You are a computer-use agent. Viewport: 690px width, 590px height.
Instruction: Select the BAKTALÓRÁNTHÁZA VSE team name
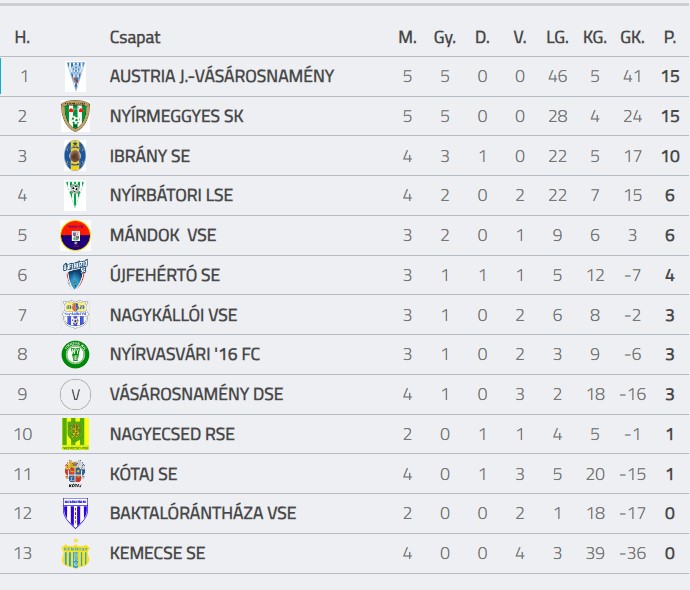pyautogui.click(x=203, y=513)
